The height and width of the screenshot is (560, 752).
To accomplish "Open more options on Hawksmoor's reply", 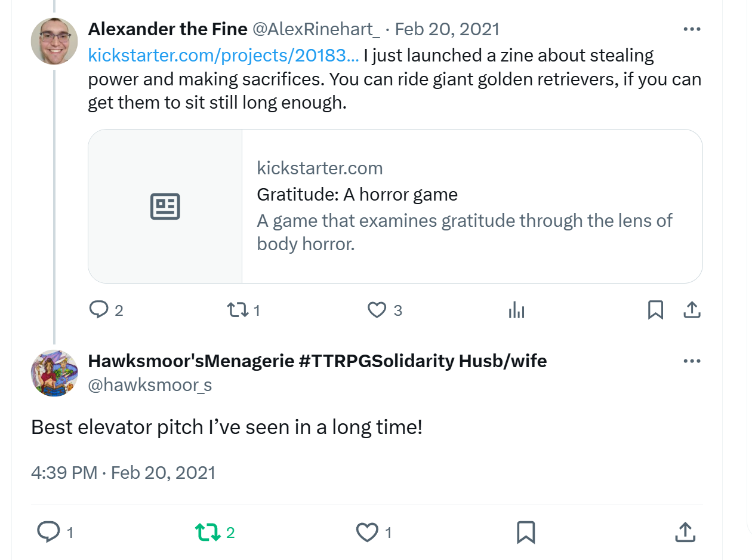I will click(x=692, y=361).
